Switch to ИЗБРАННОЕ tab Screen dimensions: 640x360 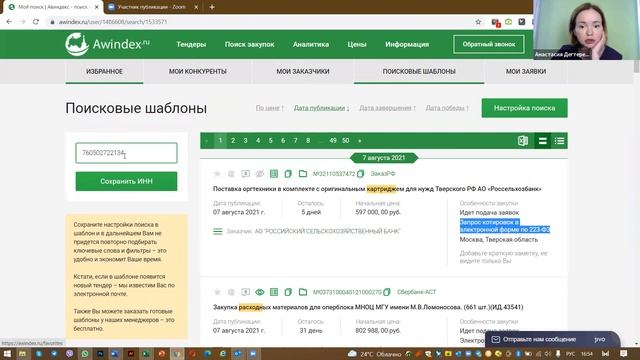pyautogui.click(x=104, y=71)
